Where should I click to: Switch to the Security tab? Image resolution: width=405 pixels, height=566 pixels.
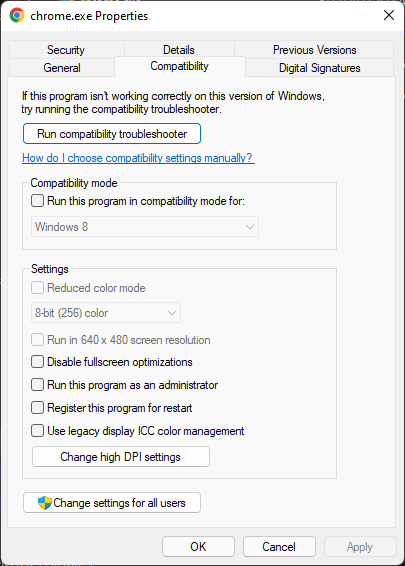coord(66,49)
